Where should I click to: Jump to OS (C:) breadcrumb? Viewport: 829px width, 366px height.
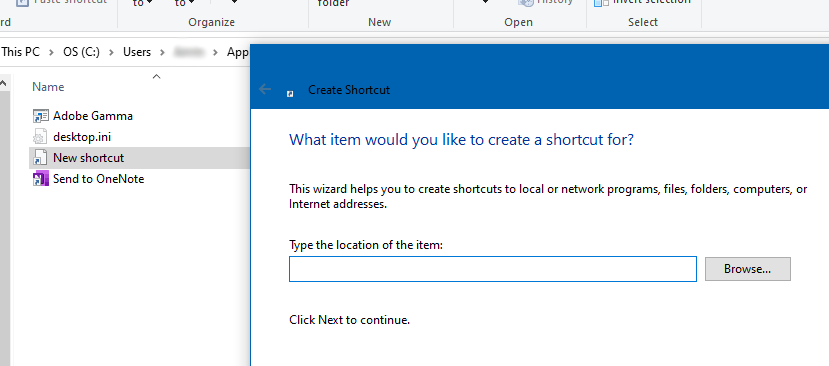pyautogui.click(x=81, y=52)
